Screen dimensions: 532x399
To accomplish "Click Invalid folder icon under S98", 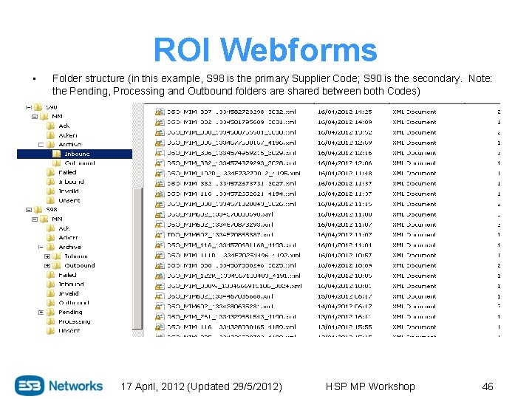I will tap(50, 293).
